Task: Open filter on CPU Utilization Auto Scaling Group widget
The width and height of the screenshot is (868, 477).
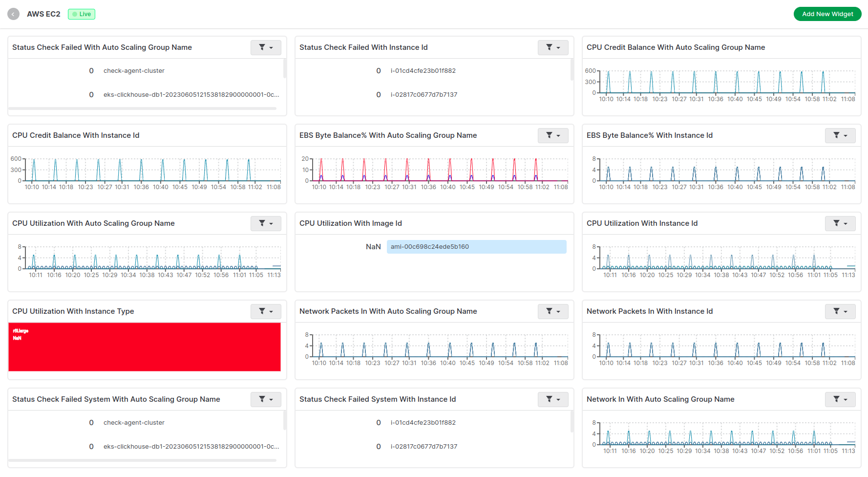Action: coord(266,223)
